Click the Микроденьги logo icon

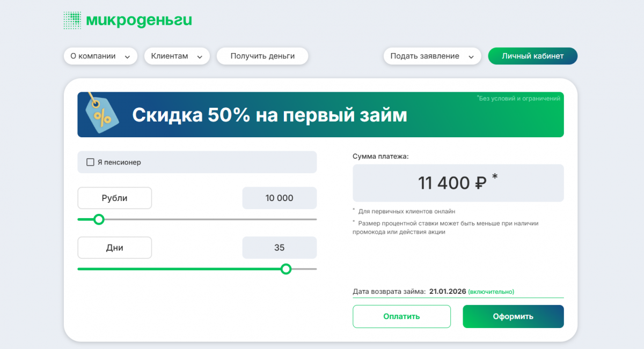[x=72, y=20]
